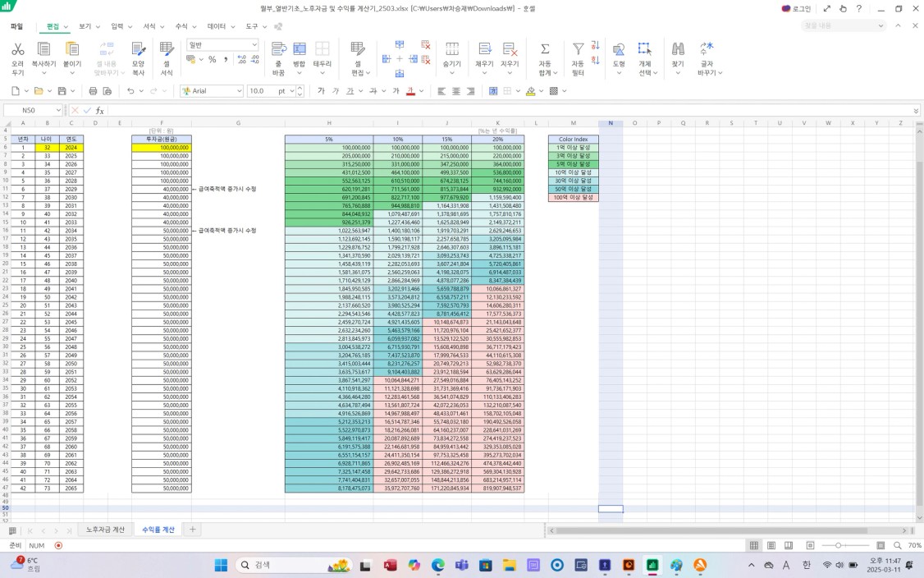Screen dimensions: 924x578
Task: Align text right in cell
Action: (470, 91)
